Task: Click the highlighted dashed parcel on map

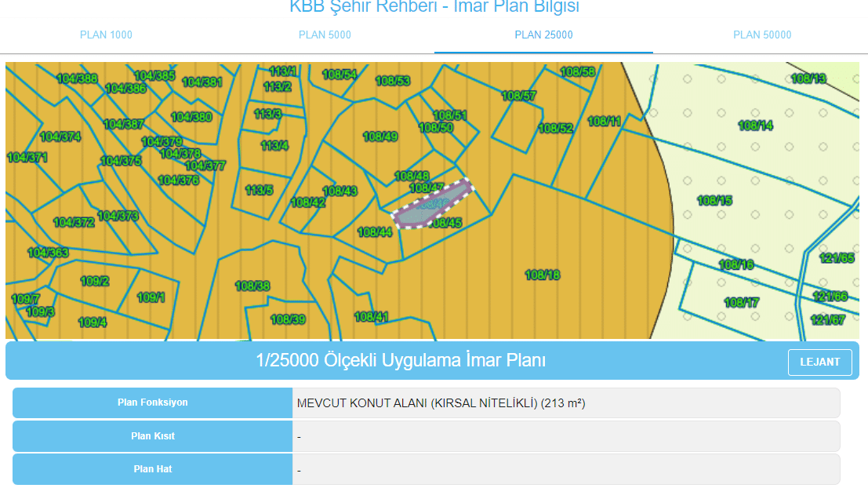Action: [x=433, y=203]
